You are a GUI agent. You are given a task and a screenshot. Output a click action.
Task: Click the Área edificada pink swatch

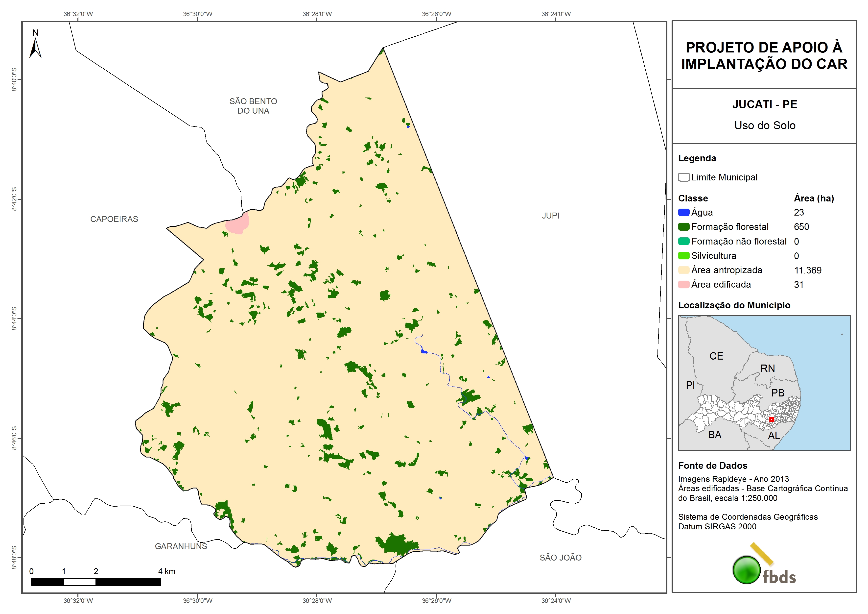point(683,284)
